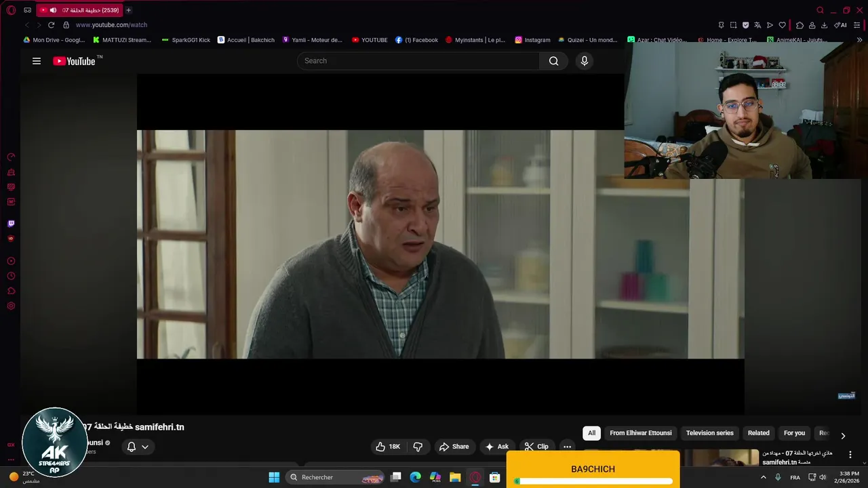Add page to bookmarks with heart icon
868x488 pixels.
point(782,25)
